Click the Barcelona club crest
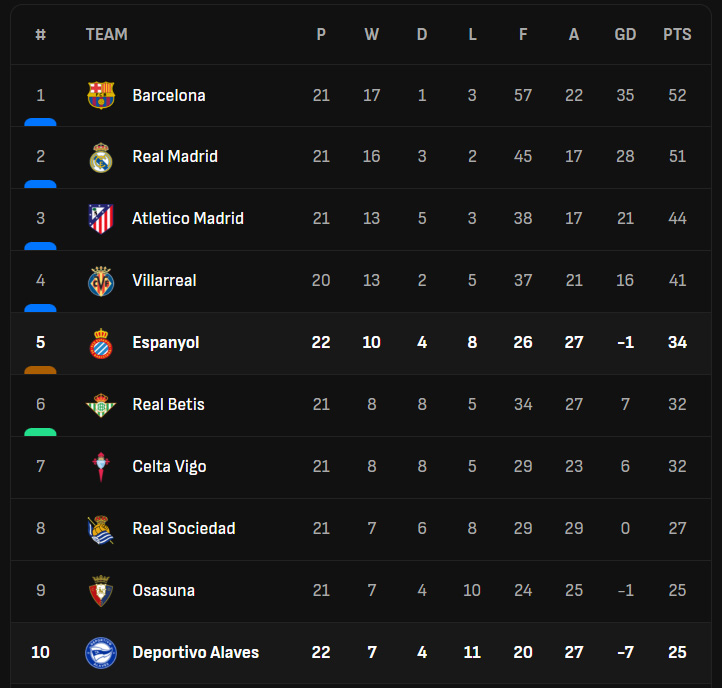This screenshot has width=722, height=688. (101, 96)
